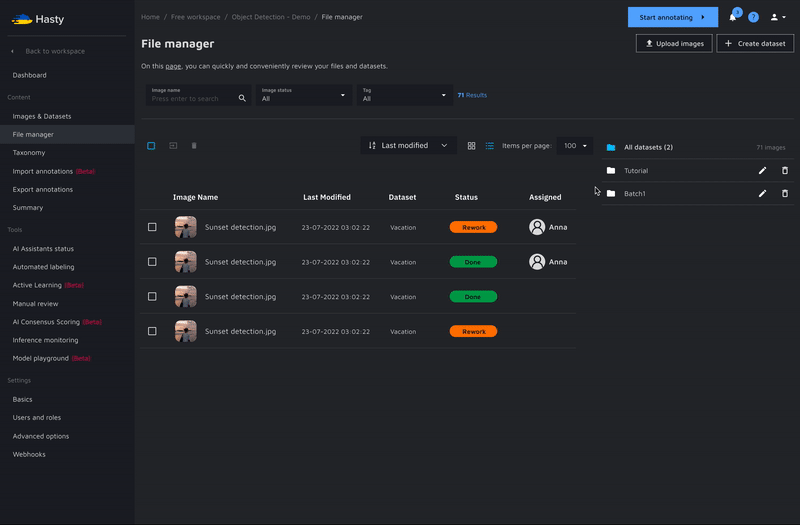Click the All datasets (2) row
The width and height of the screenshot is (800, 525).
(697, 147)
